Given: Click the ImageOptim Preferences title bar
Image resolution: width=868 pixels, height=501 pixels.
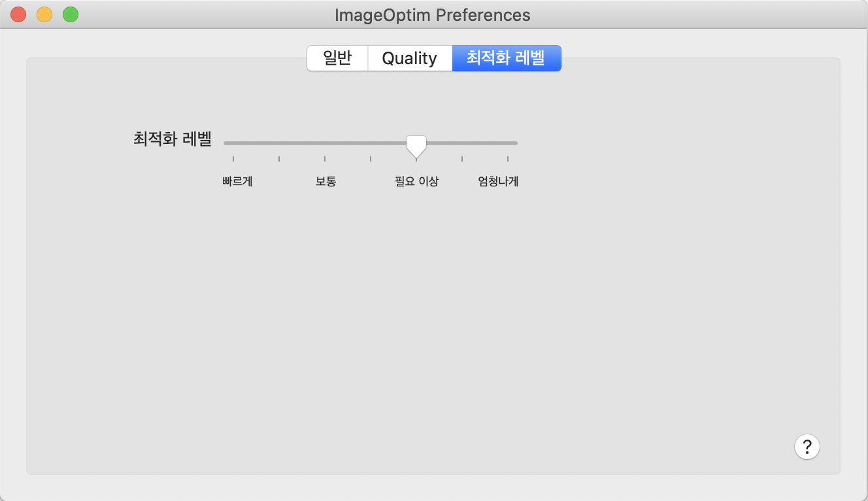Looking at the screenshot, I should (x=433, y=14).
